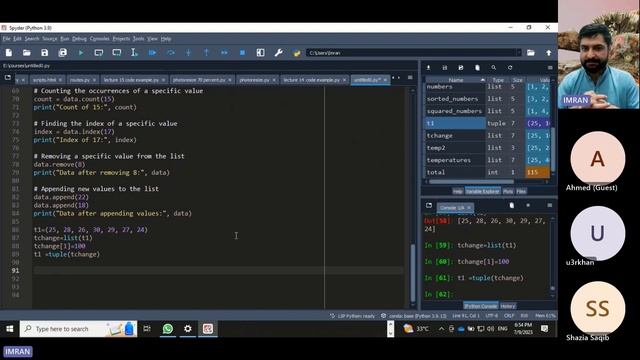Clear console with the page icon in console toolbar

point(512,205)
